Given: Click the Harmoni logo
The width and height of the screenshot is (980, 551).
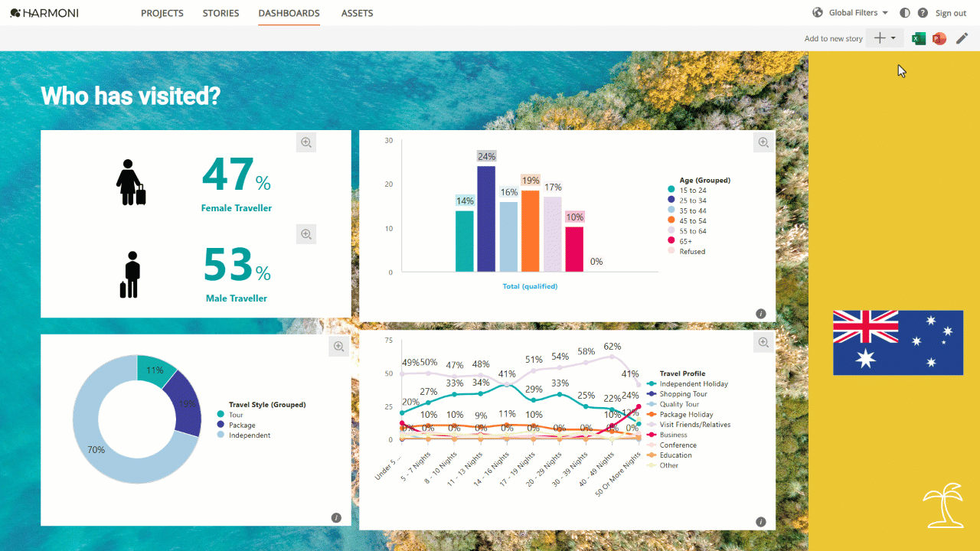Looking at the screenshot, I should point(44,13).
